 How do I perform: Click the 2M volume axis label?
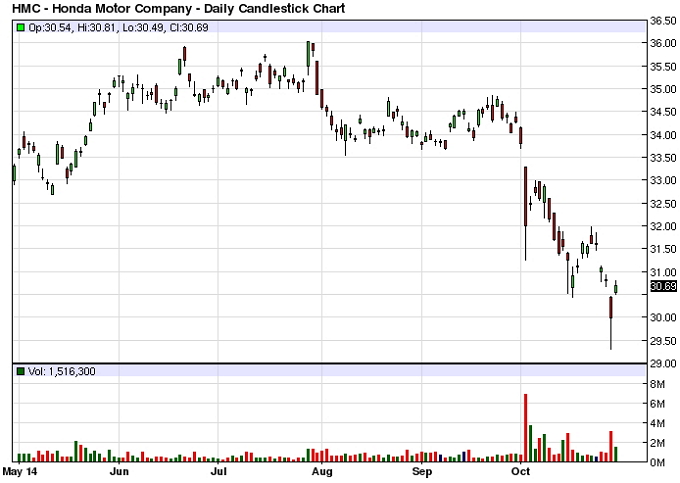(x=657, y=443)
